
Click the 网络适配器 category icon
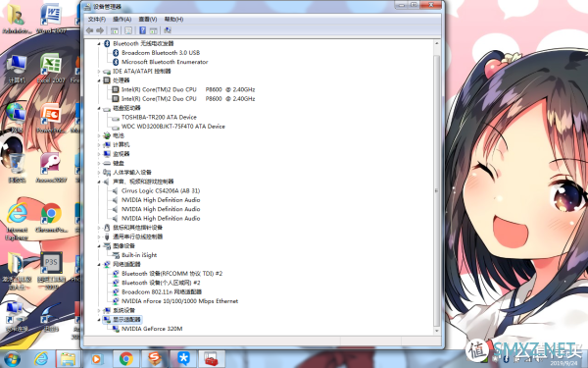(107, 264)
